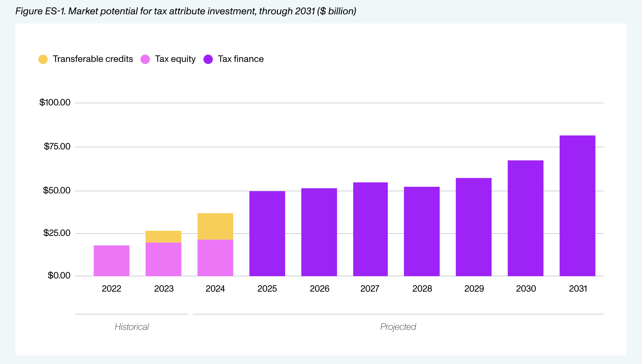Click the pink segment of 2024 bar
This screenshot has height=364, width=642.
215,258
